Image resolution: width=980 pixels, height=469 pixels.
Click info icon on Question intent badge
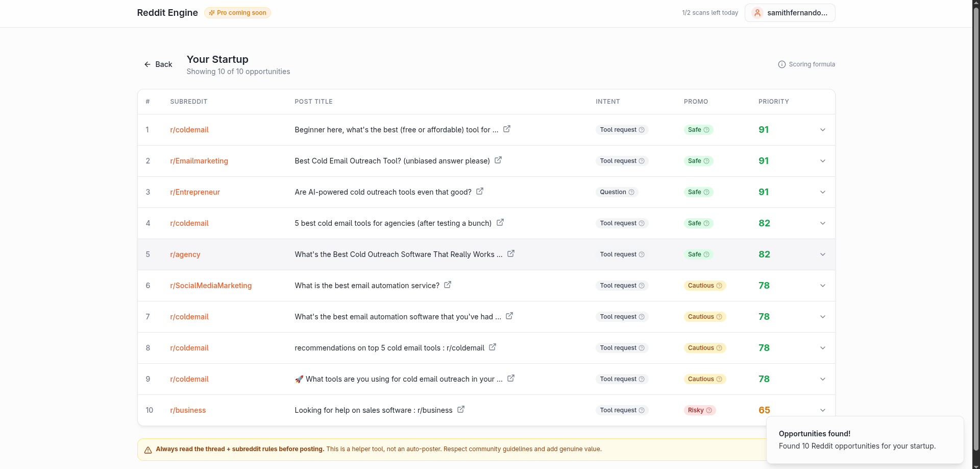click(631, 192)
